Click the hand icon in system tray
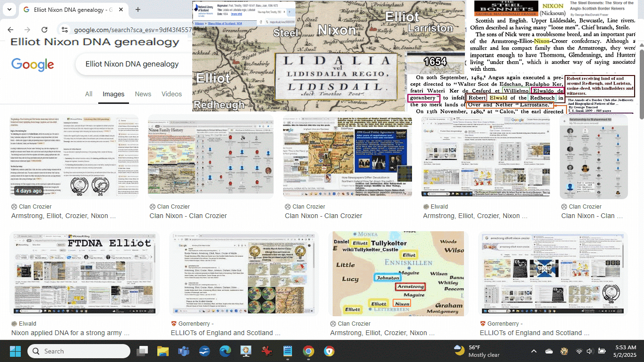The image size is (644, 362). (564, 351)
